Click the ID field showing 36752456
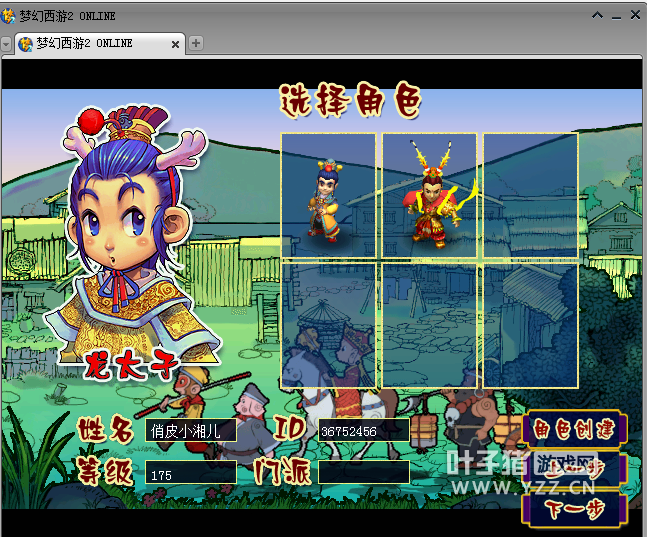 tap(364, 431)
